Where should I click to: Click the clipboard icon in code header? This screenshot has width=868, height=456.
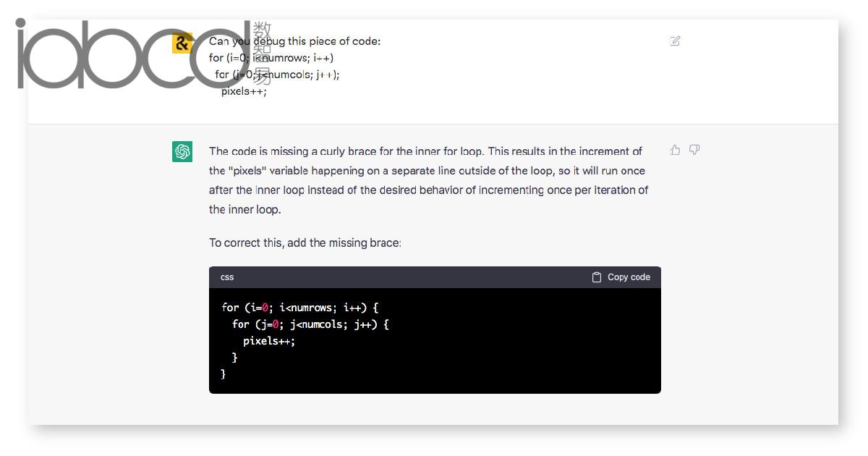597,277
